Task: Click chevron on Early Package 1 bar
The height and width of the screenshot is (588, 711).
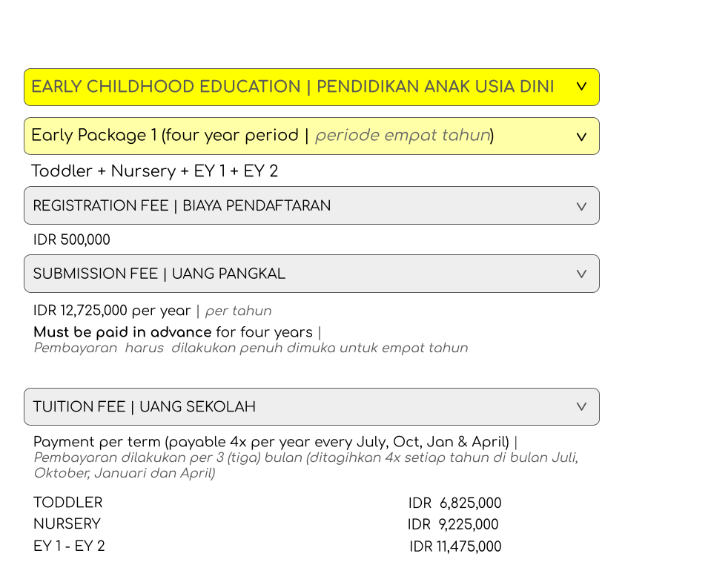Action: 581,136
